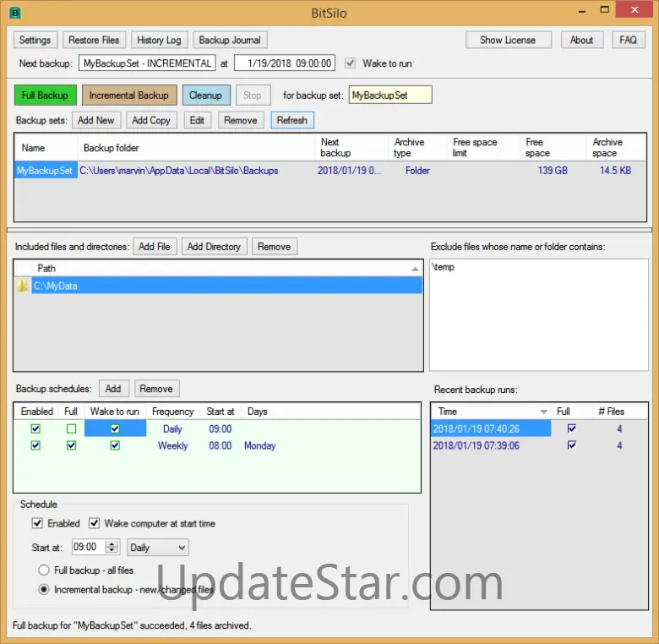
Task: Edit the selected backup set
Action: click(197, 120)
